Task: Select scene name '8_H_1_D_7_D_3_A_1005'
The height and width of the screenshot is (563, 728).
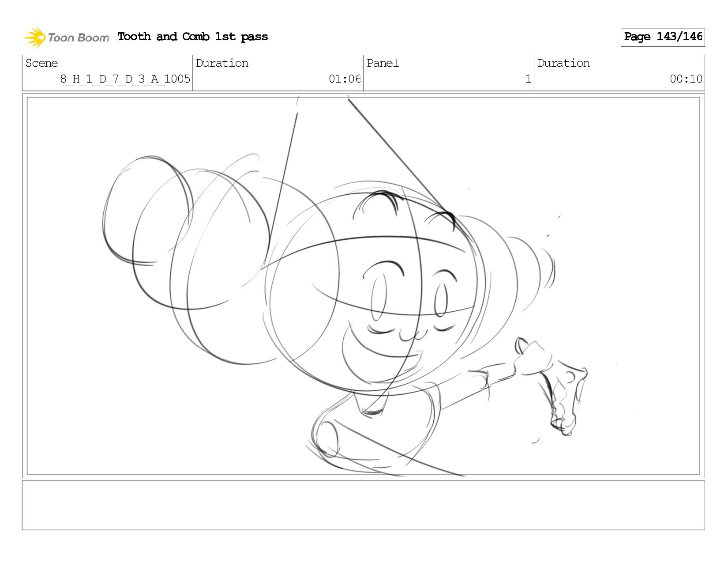Action: coord(125,79)
